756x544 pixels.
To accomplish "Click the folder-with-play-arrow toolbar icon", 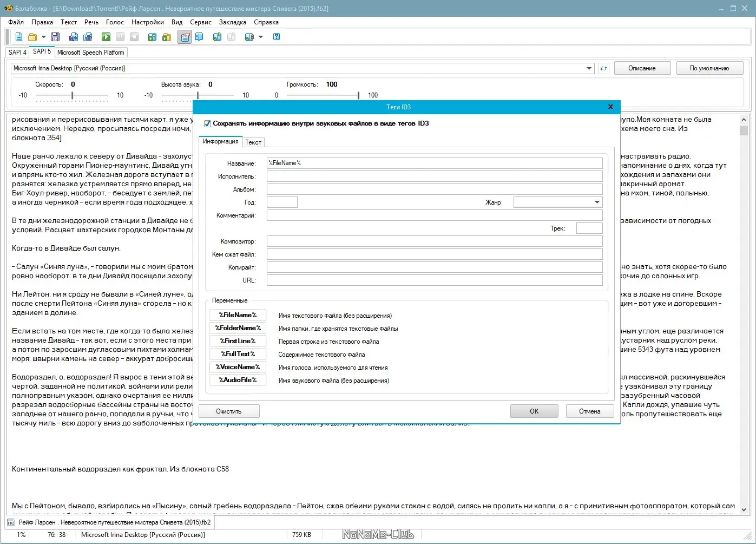I will pyautogui.click(x=167, y=37).
